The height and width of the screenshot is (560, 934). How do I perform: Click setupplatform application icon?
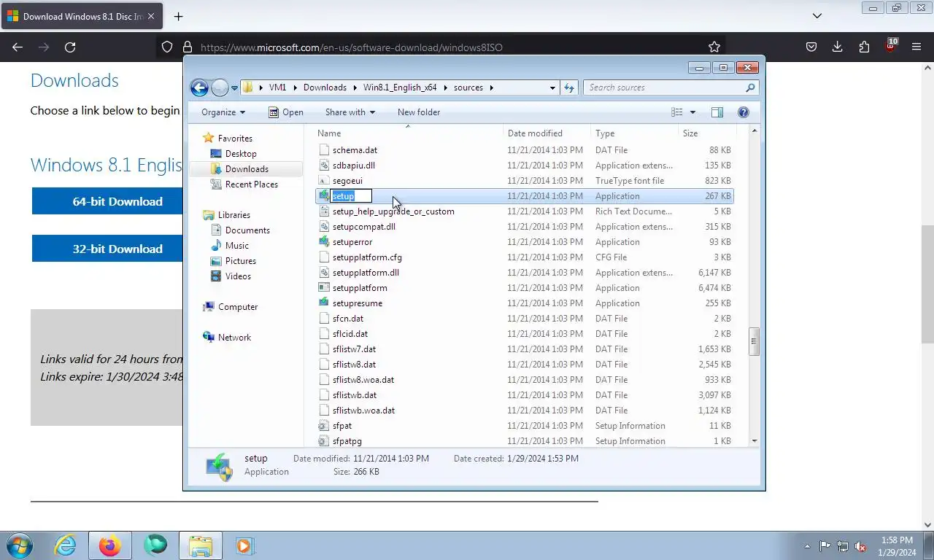[x=325, y=288]
